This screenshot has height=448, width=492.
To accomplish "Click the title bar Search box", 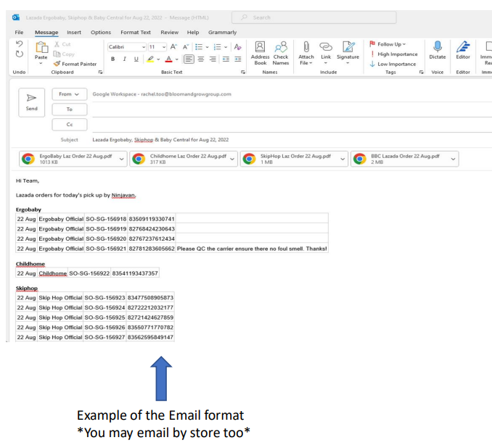I will pyautogui.click(x=314, y=17).
